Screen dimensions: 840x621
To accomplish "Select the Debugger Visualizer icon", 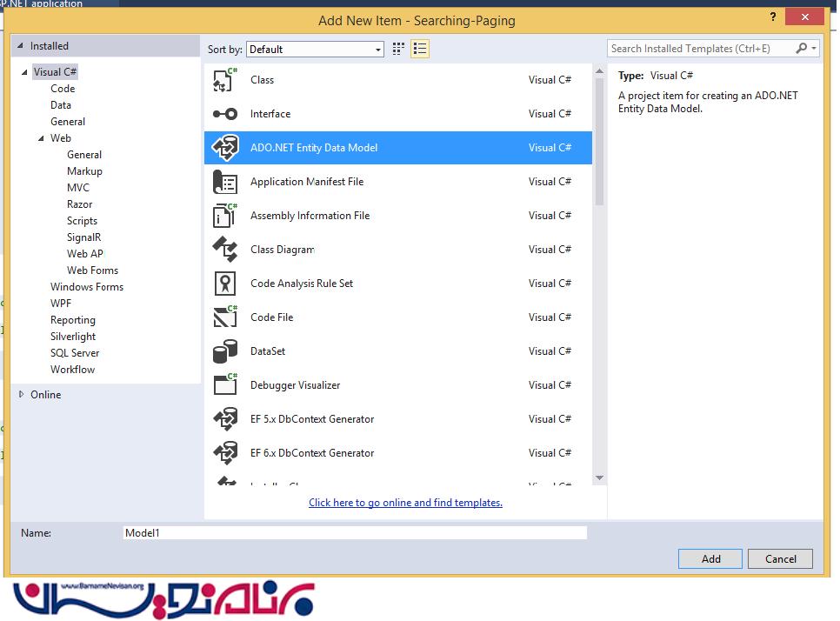I will tap(225, 385).
